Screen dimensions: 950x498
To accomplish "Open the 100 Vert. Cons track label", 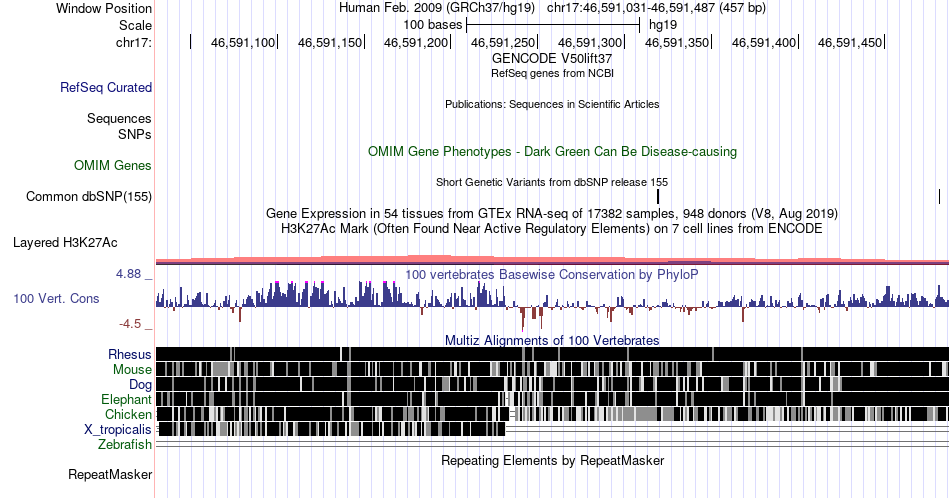I will [x=56, y=298].
